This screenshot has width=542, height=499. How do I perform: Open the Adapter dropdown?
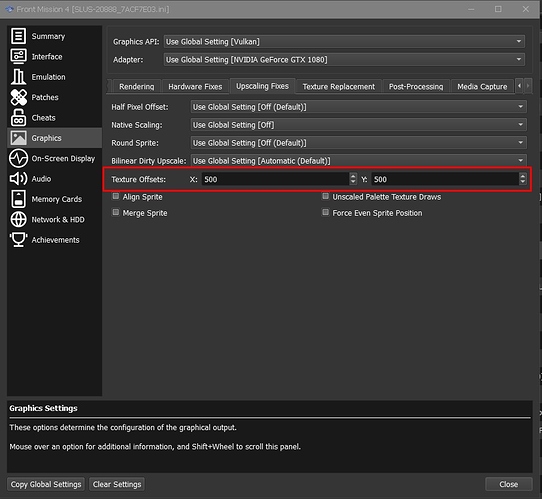click(x=344, y=60)
